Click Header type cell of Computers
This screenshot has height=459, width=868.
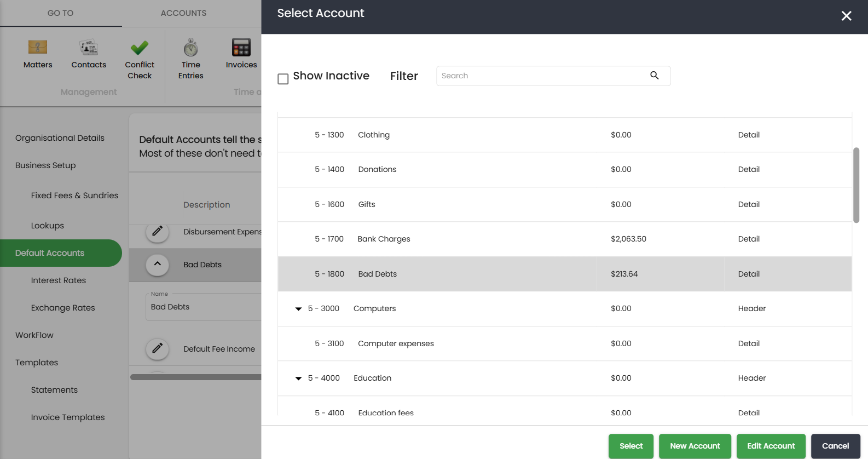click(752, 308)
